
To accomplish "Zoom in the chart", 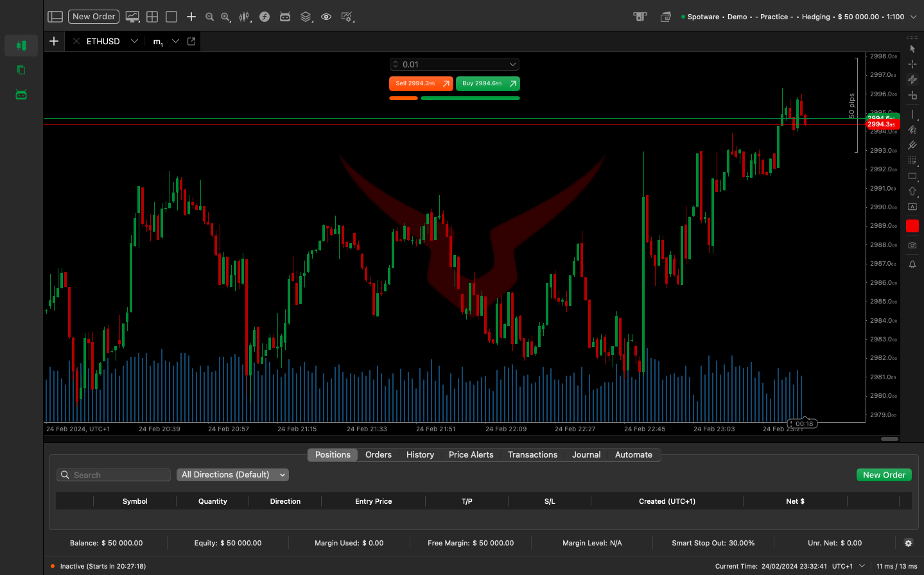I will 225,17.
